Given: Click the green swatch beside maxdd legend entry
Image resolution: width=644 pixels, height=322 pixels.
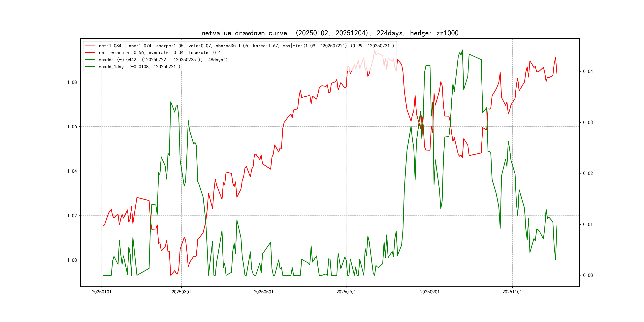Looking at the screenshot, I should (x=90, y=59).
